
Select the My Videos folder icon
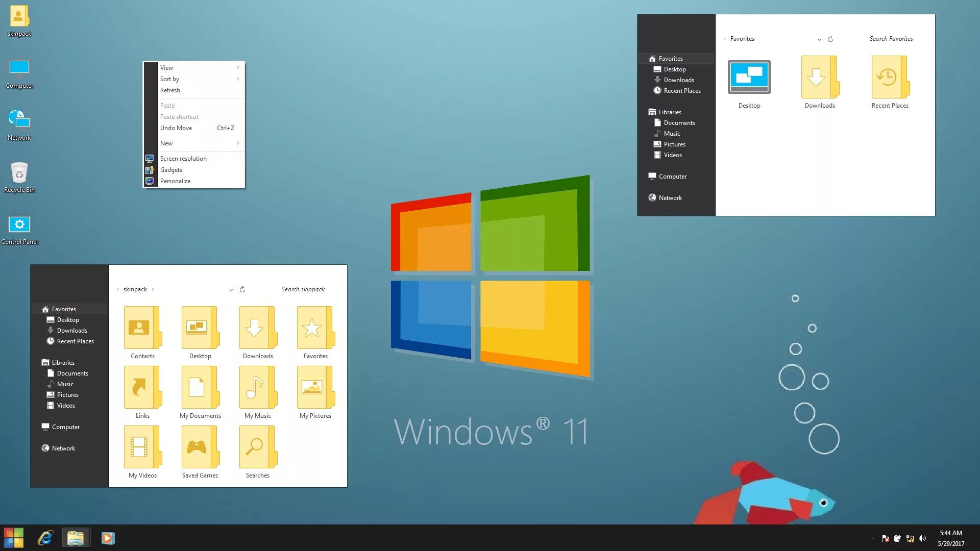(142, 447)
